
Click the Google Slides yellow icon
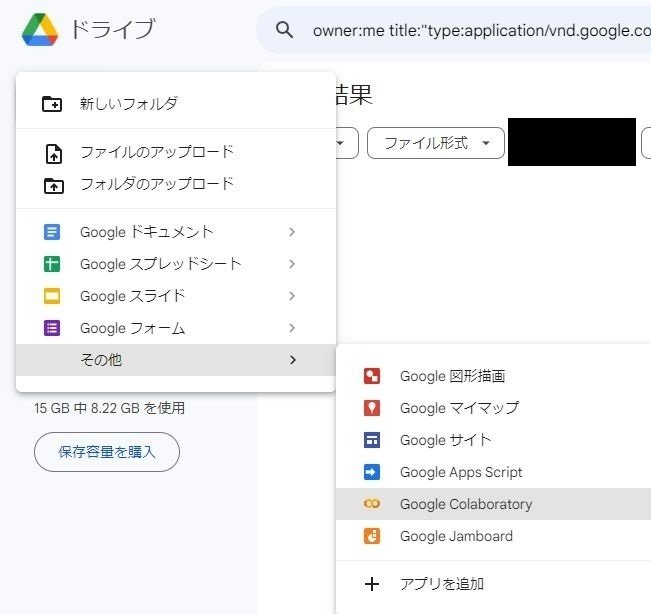pos(52,296)
